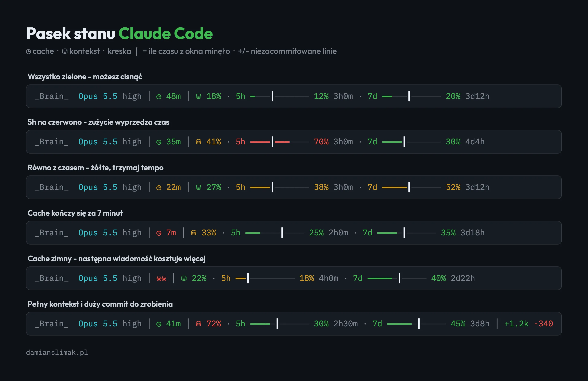Click the 7m cache timer text

(x=171, y=233)
